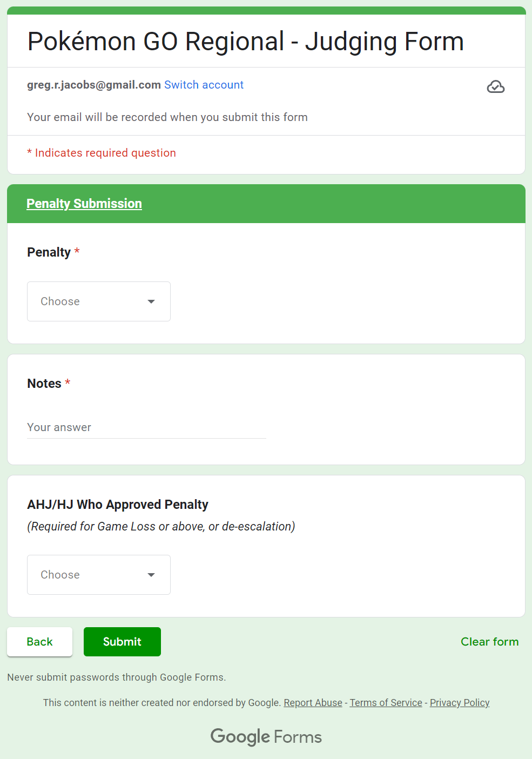The width and height of the screenshot is (532, 759).
Task: Click the Penalty Submission section header
Action: click(x=84, y=204)
